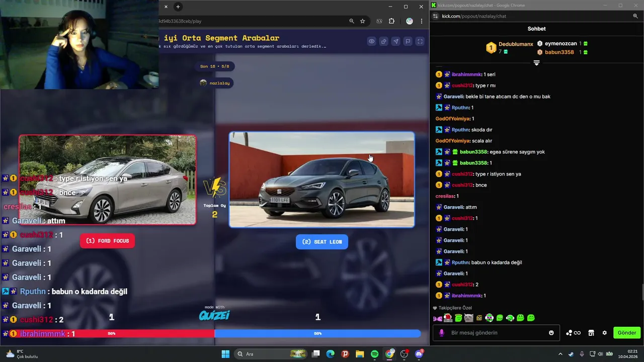Open the media control icon in Chrome toolbar
The height and width of the screenshot is (362, 644).
(x=379, y=21)
